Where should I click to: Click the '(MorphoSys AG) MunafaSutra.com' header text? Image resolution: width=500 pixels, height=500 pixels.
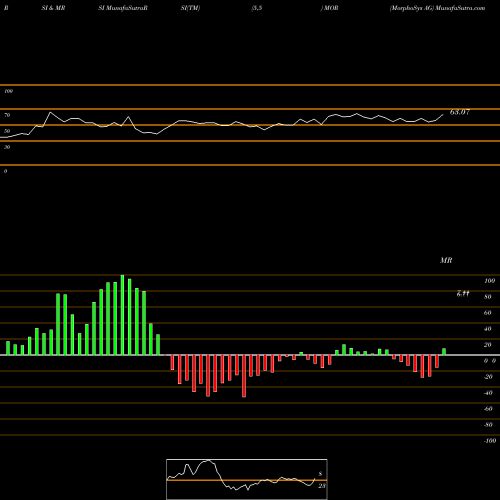coord(437,8)
